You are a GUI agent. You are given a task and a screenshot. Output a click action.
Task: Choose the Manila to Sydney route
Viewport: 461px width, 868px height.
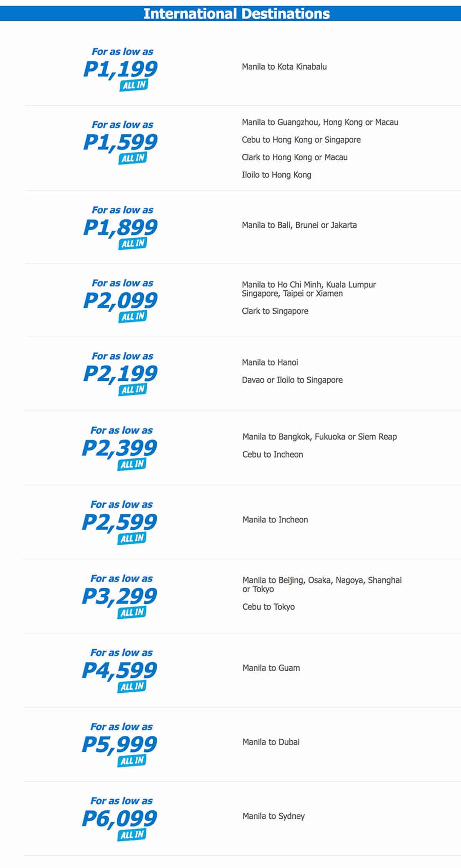click(x=274, y=816)
